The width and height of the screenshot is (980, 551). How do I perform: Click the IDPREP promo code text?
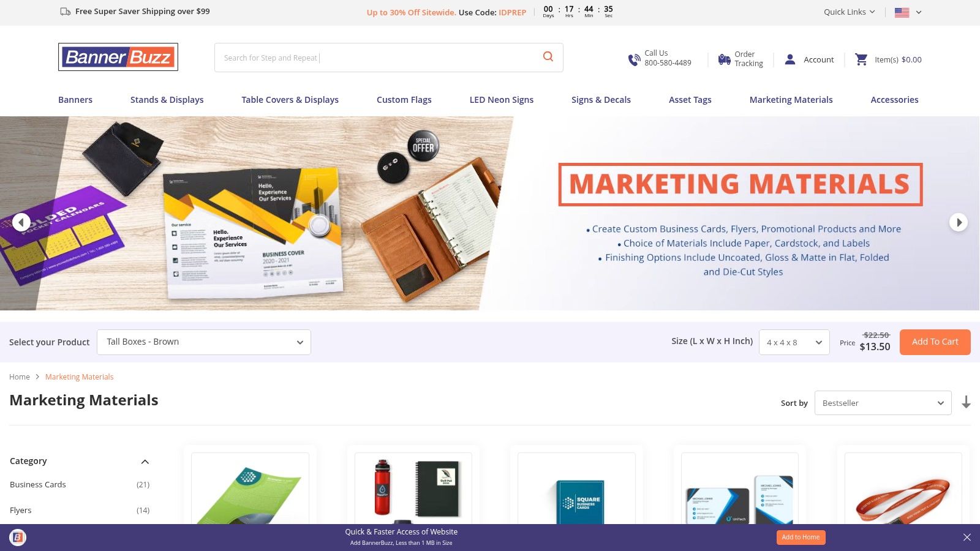pos(513,12)
